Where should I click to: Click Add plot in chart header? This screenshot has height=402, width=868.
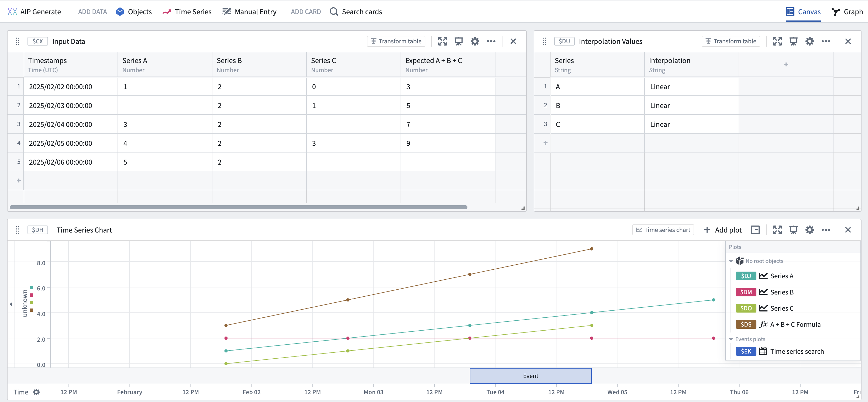(723, 230)
